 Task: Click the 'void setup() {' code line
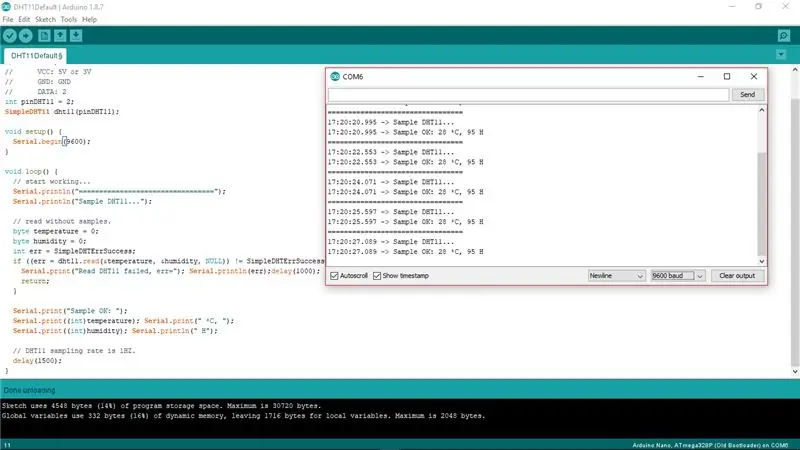coord(33,132)
